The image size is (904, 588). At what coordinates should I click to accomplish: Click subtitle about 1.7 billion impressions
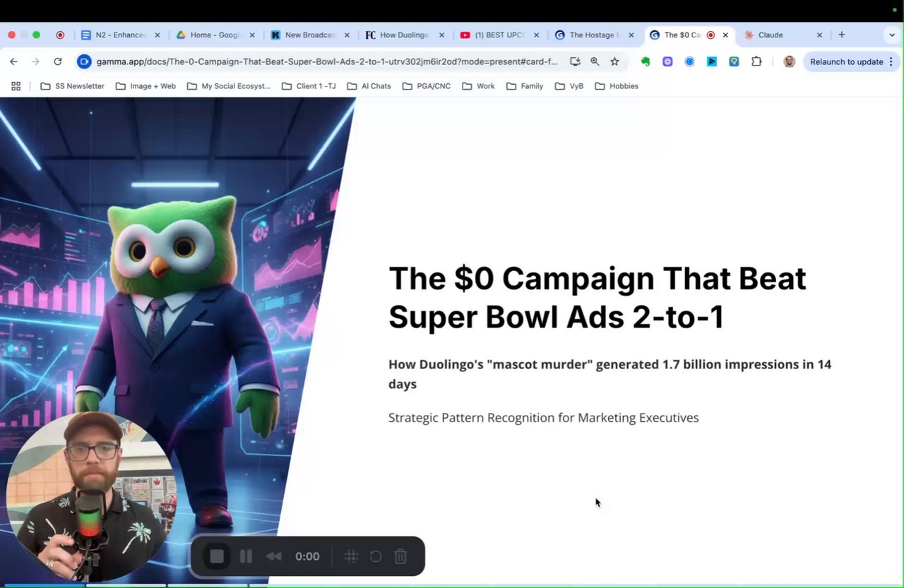click(x=609, y=374)
